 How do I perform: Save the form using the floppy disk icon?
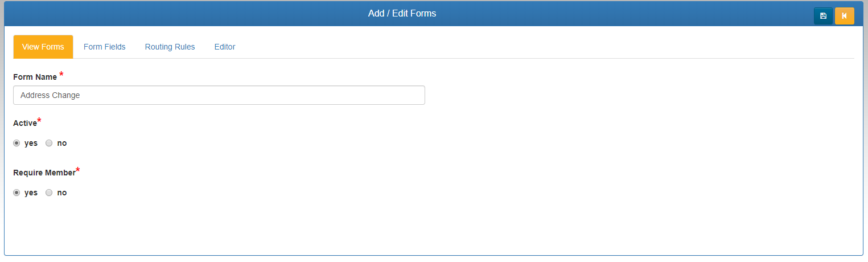(823, 16)
